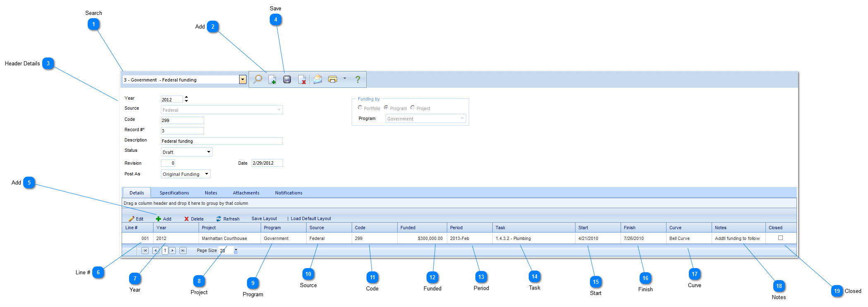
Task: Click the Save Layout link
Action: pos(264,218)
